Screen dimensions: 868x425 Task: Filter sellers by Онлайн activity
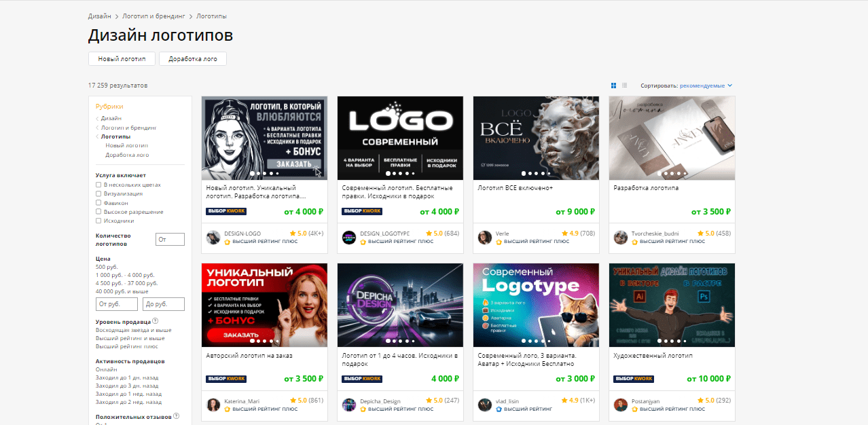tap(107, 370)
